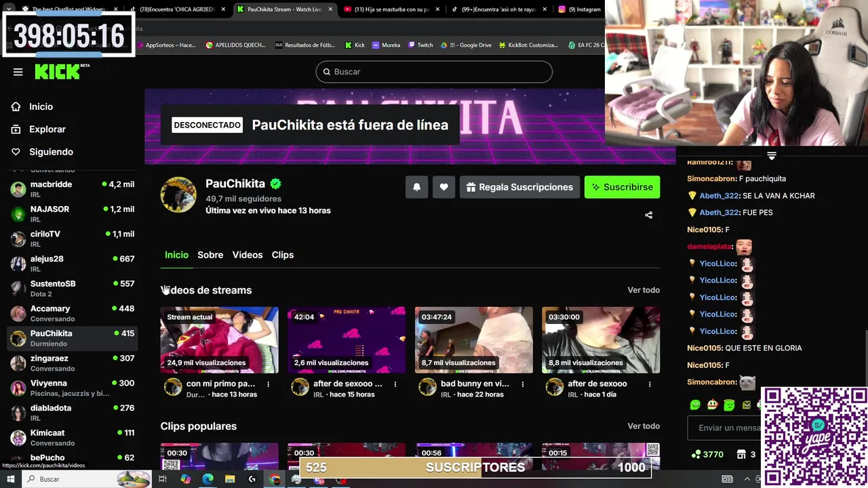Click Ver todo for Clips populares
The width and height of the screenshot is (868, 488).
coord(644,426)
